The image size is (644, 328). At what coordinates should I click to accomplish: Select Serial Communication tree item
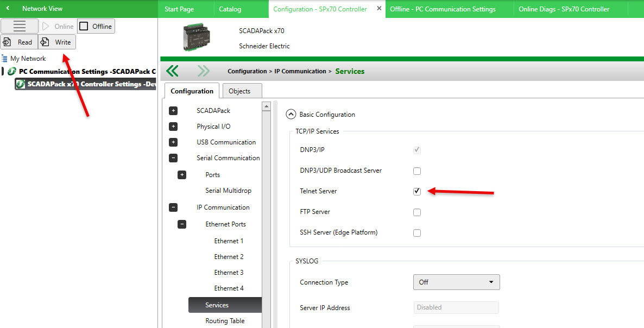[228, 157]
